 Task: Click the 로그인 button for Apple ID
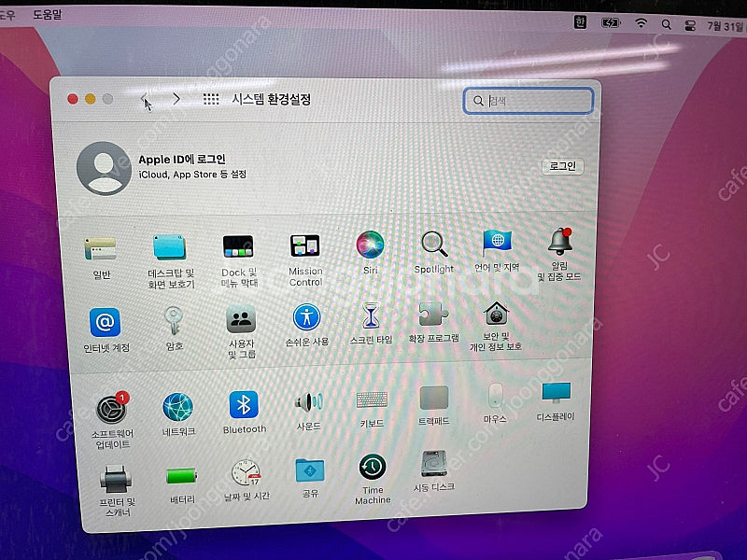tap(563, 166)
